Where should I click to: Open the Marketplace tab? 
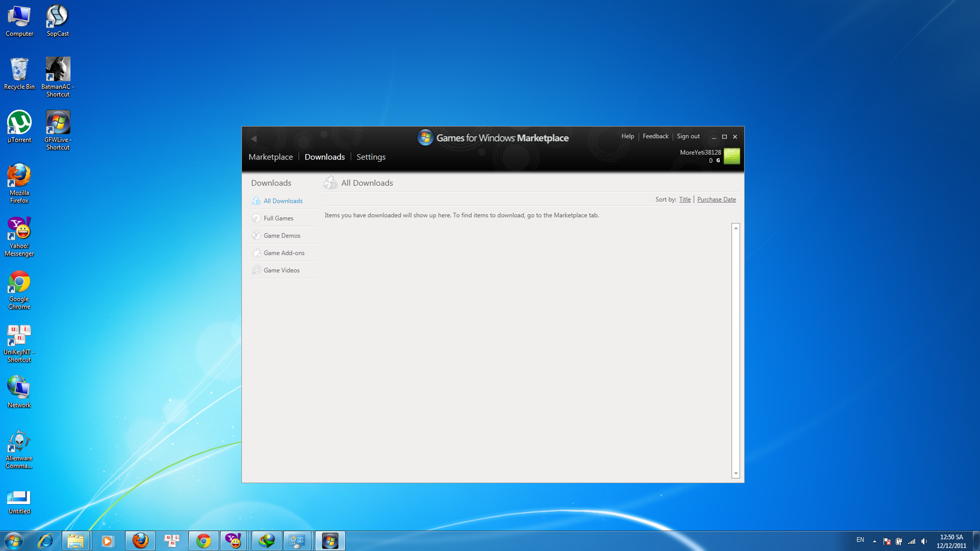click(x=271, y=157)
